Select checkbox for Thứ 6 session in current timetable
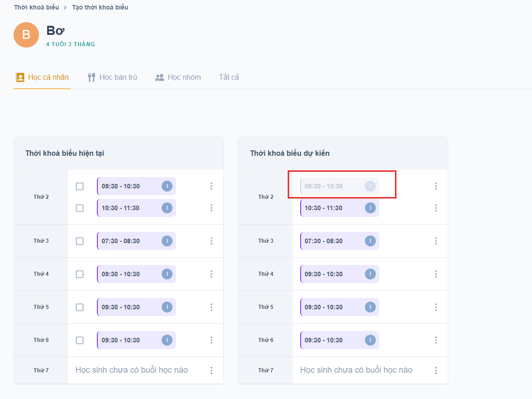The width and height of the screenshot is (532, 399). tap(80, 340)
